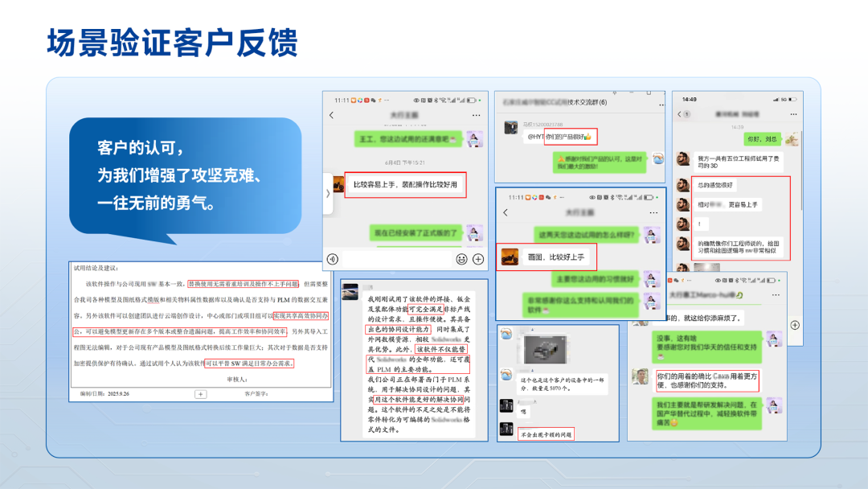Tap the plus icon to open chat attachments
This screenshot has width=868, height=489.
(x=477, y=259)
